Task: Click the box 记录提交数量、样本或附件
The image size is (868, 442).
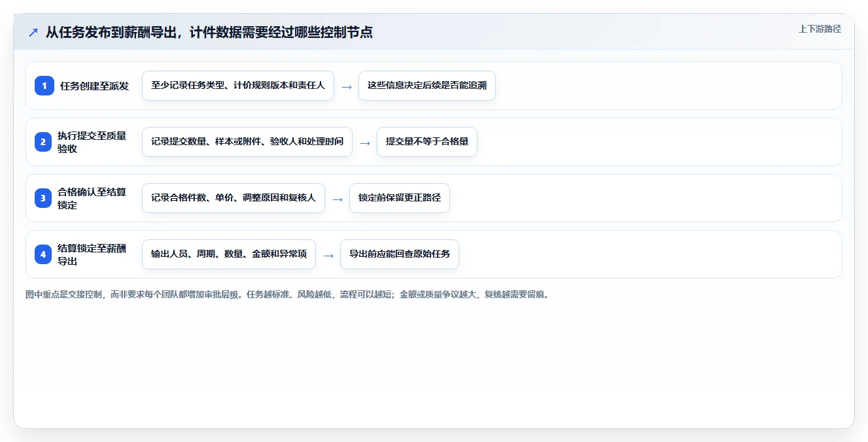Action: [x=247, y=142]
